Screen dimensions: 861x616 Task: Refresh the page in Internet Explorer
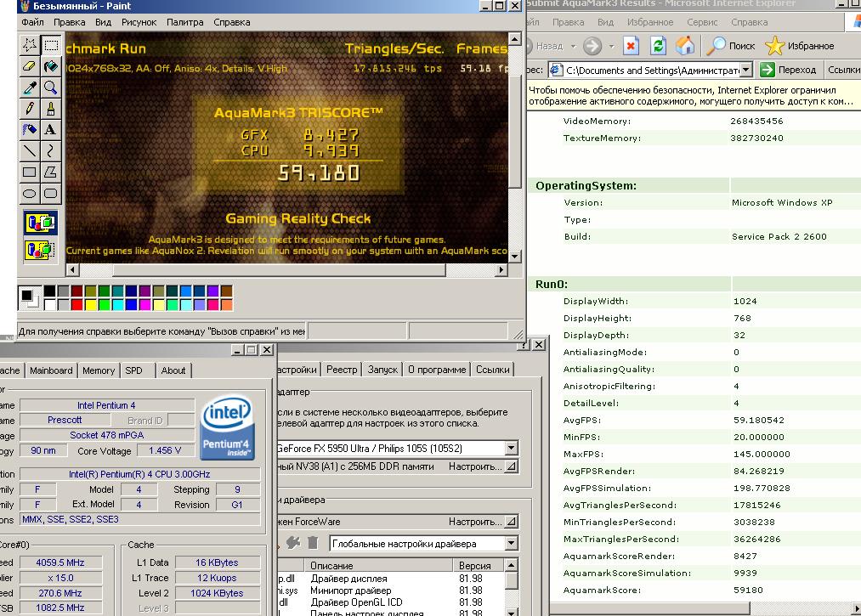(x=658, y=46)
